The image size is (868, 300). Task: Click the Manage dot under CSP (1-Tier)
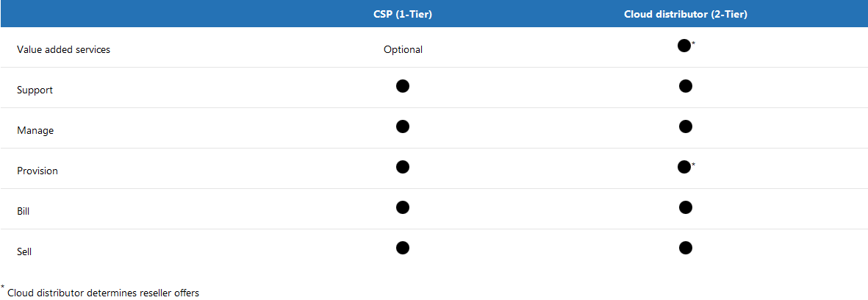coord(402,126)
